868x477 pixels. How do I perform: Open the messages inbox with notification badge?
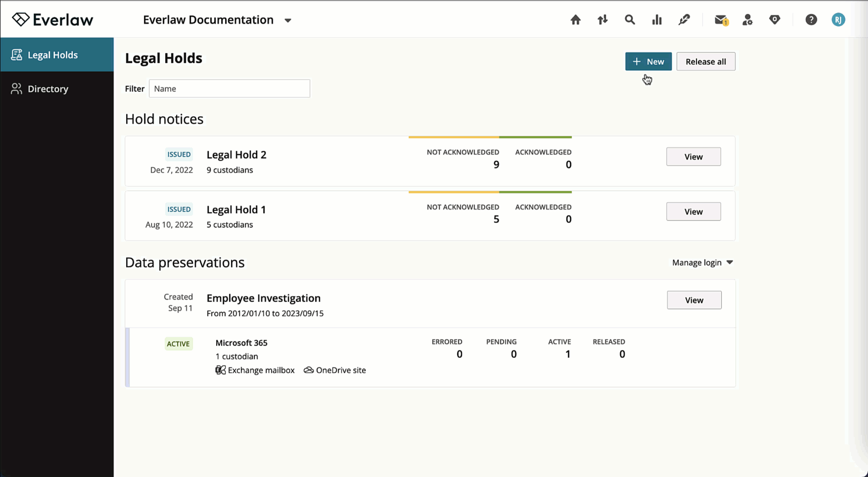721,20
